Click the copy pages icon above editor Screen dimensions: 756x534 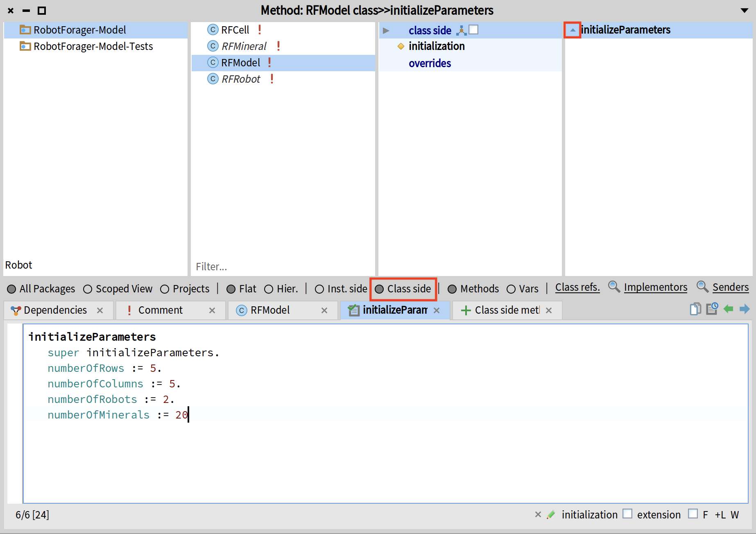click(x=695, y=309)
